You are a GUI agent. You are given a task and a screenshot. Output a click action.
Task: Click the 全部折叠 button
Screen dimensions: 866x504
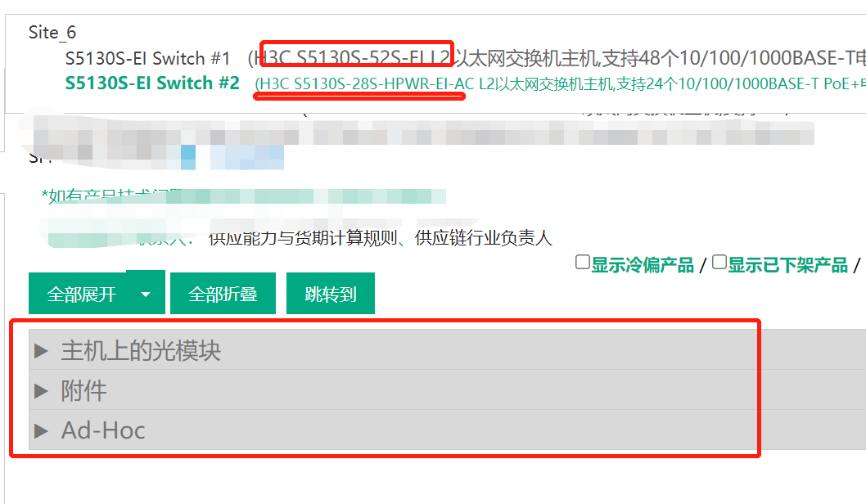click(x=223, y=294)
